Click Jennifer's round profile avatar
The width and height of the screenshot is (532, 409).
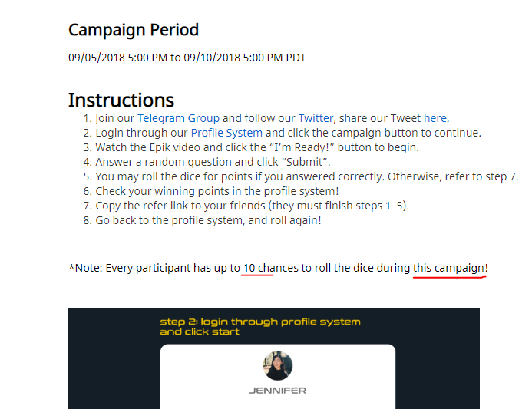277,365
